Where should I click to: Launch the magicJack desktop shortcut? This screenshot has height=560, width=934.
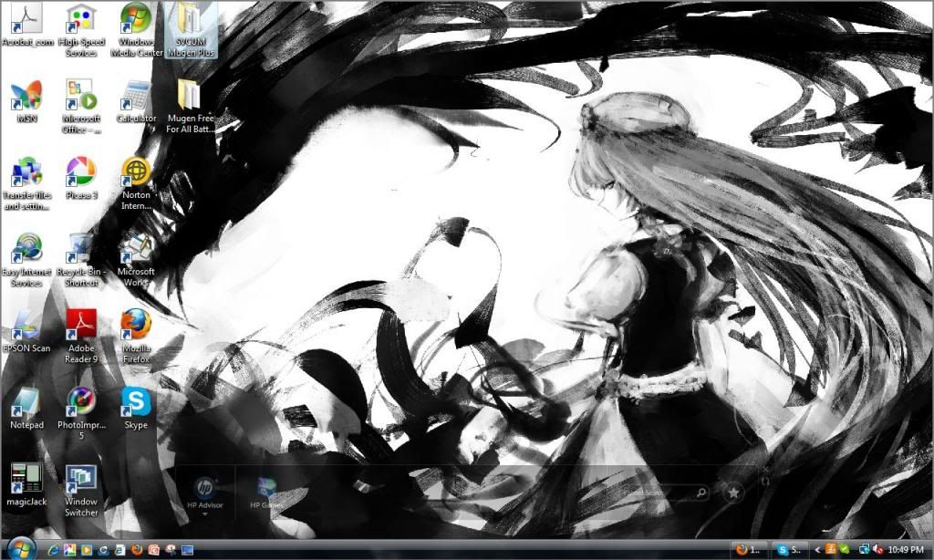tap(26, 486)
